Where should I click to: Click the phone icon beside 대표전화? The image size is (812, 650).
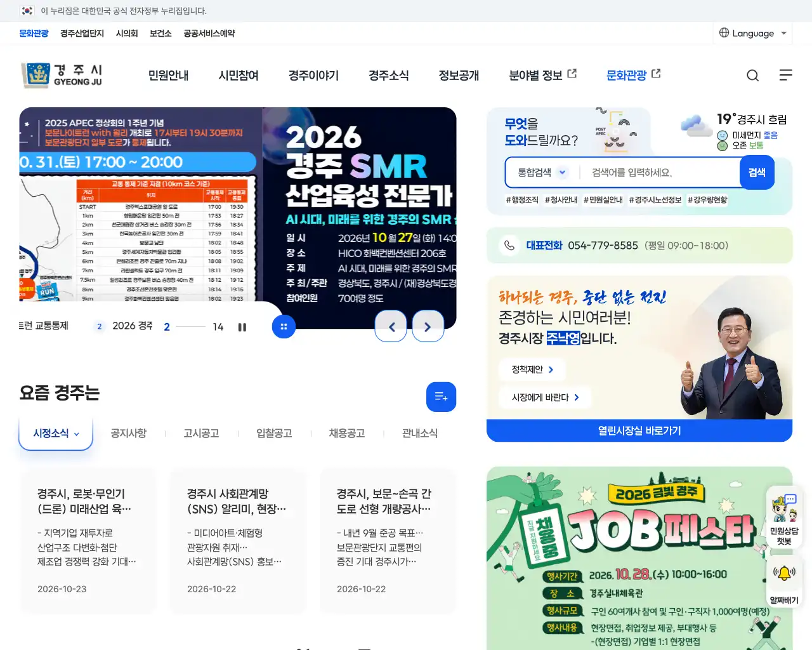coord(509,245)
